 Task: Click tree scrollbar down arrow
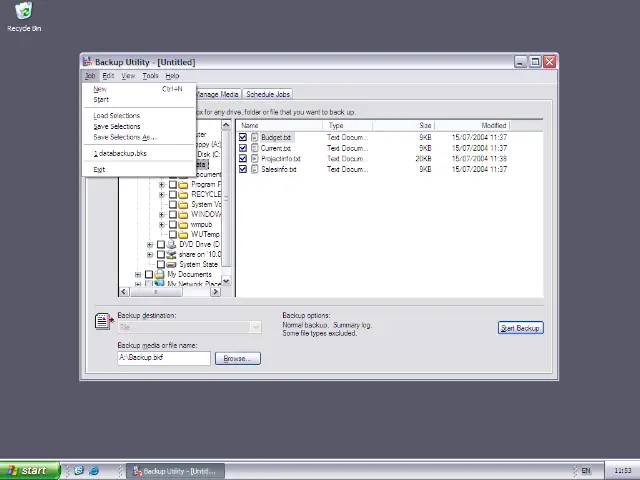tap(226, 281)
